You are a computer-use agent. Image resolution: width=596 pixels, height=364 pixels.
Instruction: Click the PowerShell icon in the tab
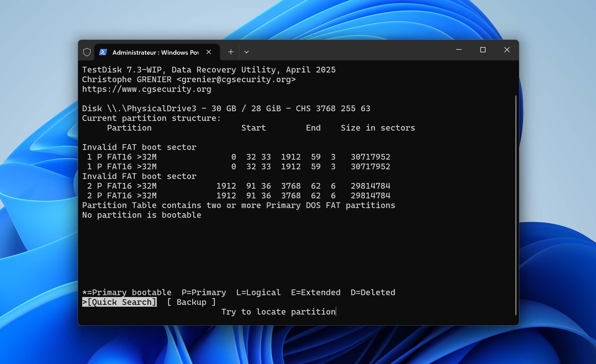[103, 52]
